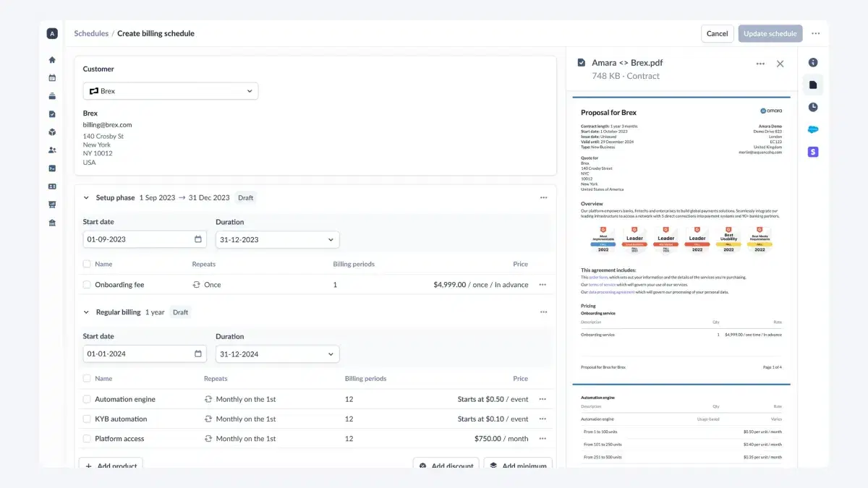Open the info panel icon
This screenshot has width=868, height=488.
[x=813, y=63]
